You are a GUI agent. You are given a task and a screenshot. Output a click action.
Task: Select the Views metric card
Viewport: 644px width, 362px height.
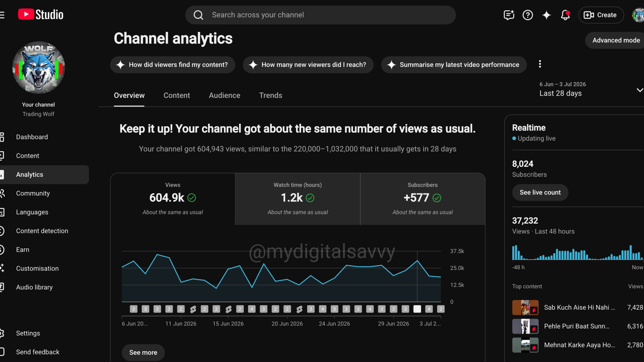[x=173, y=199]
